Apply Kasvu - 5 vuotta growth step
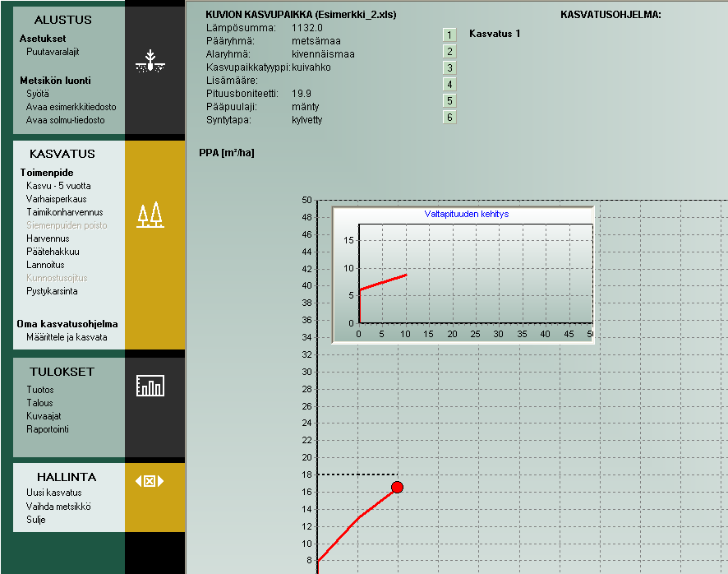 pos(58,186)
